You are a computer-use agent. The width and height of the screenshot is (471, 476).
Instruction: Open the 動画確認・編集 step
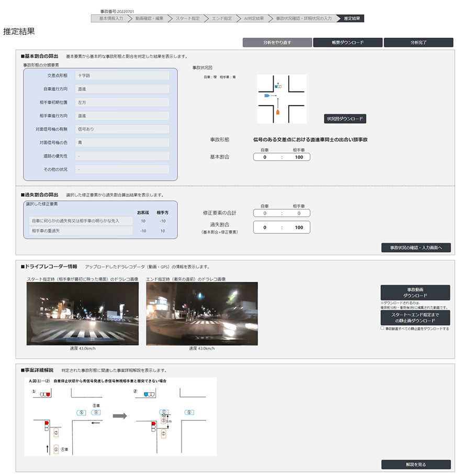point(149,18)
